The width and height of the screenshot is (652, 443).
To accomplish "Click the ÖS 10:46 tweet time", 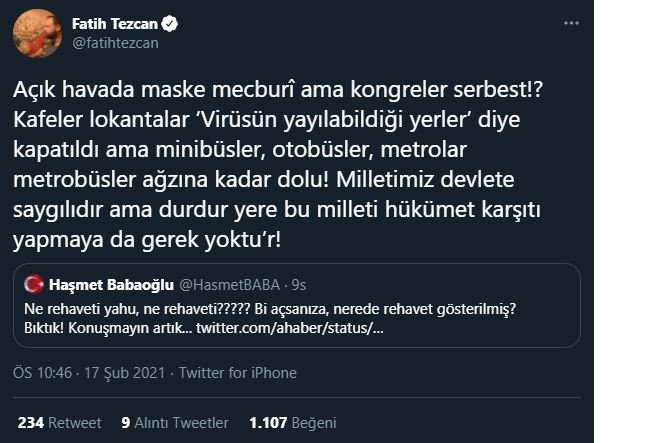I will [x=42, y=373].
